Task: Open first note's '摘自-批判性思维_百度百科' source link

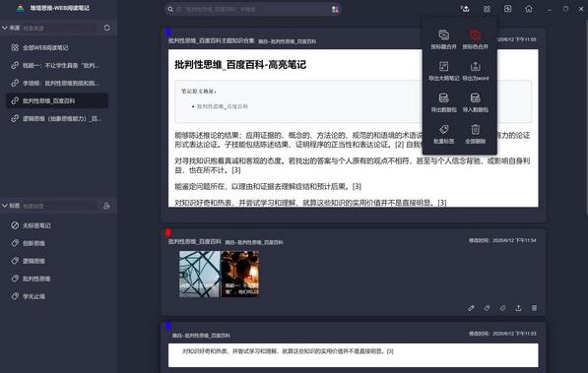Action: click(x=287, y=41)
